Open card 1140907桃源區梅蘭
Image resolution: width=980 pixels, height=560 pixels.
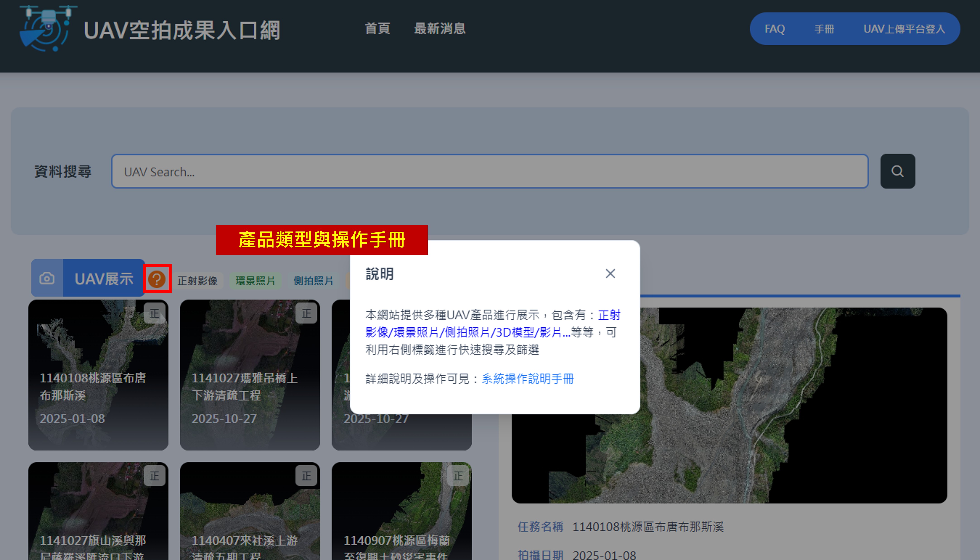(x=401, y=511)
